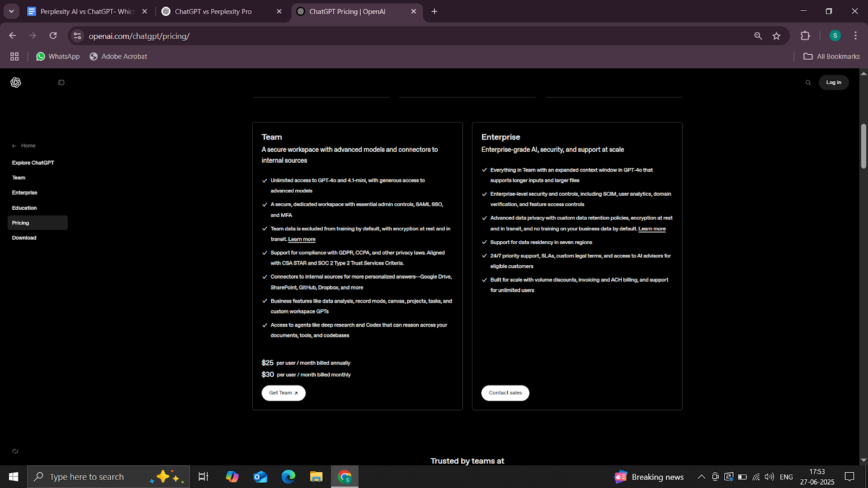Open a new browser tab
868x488 pixels.
(x=435, y=11)
